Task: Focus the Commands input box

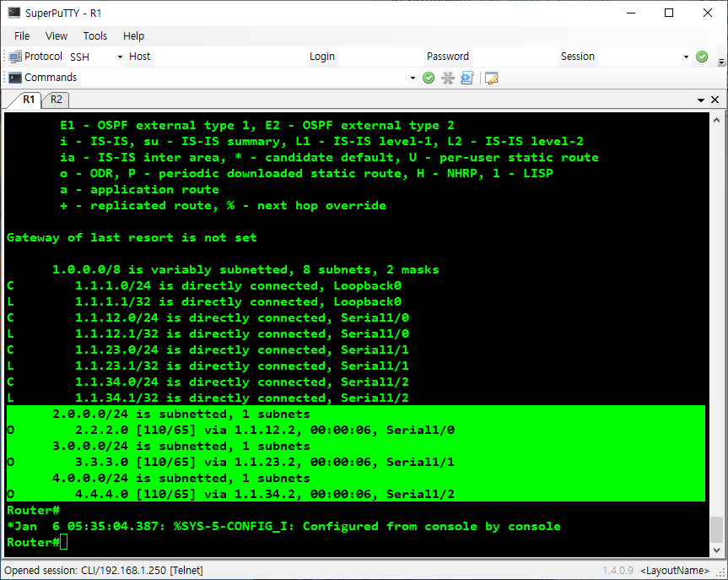Action: [x=245, y=78]
